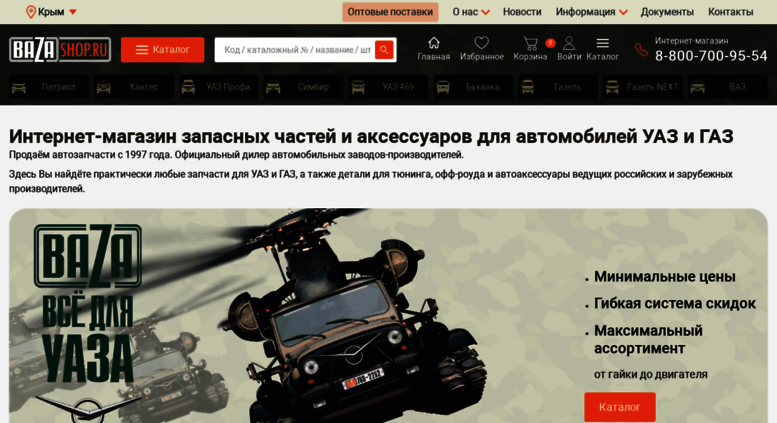Open the Новости page
Viewport: 777px width, 423px height.
click(522, 12)
